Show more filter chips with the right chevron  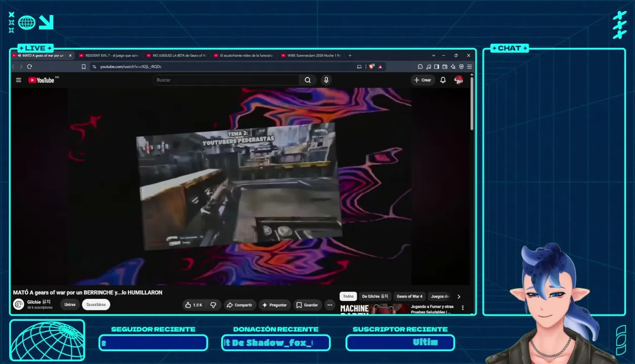(459, 297)
